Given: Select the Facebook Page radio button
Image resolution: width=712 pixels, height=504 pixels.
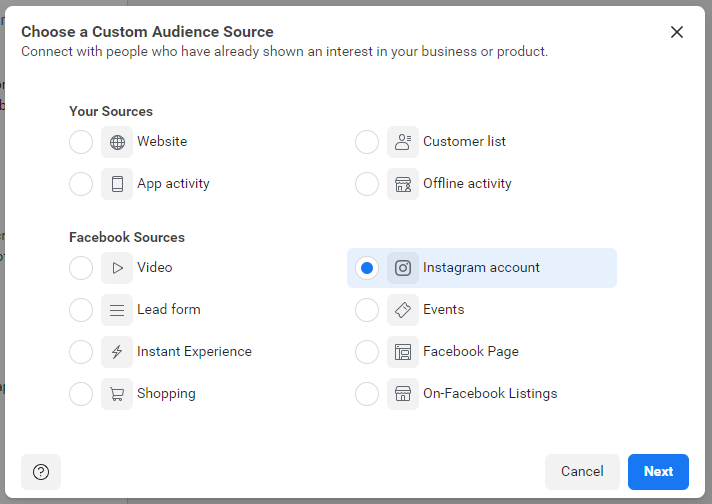Looking at the screenshot, I should 367,352.
